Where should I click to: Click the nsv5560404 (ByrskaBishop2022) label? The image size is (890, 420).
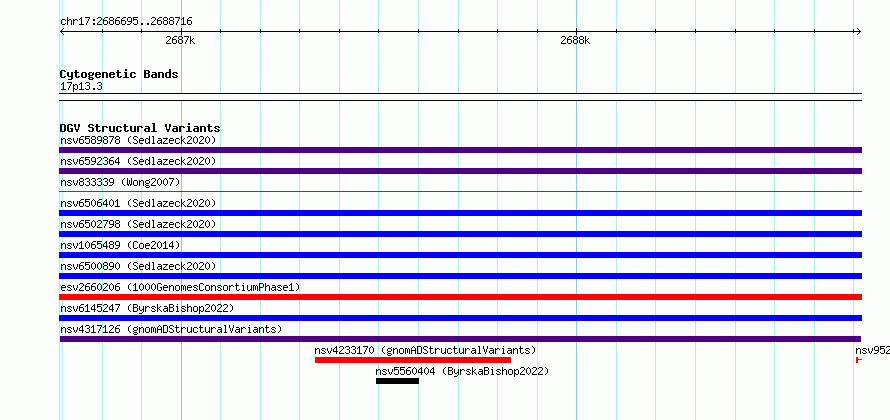[462, 371]
